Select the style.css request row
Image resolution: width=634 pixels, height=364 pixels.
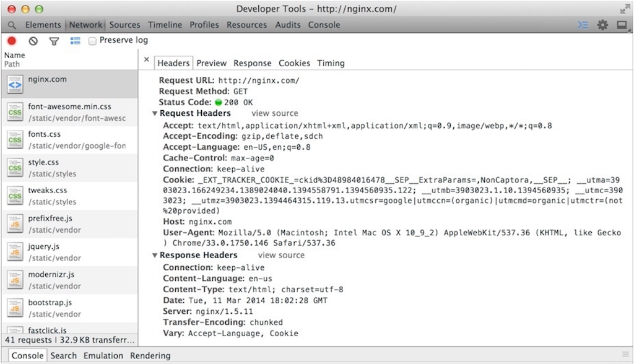coord(69,168)
